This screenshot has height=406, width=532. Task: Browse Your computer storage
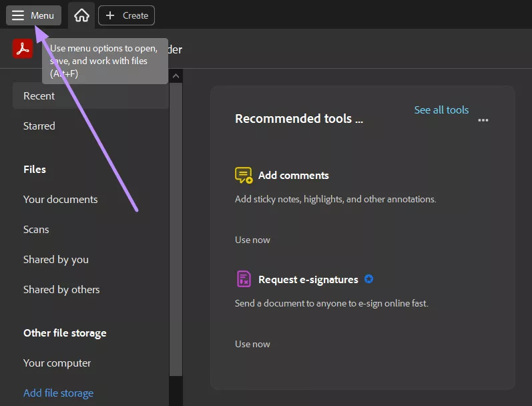pos(57,363)
